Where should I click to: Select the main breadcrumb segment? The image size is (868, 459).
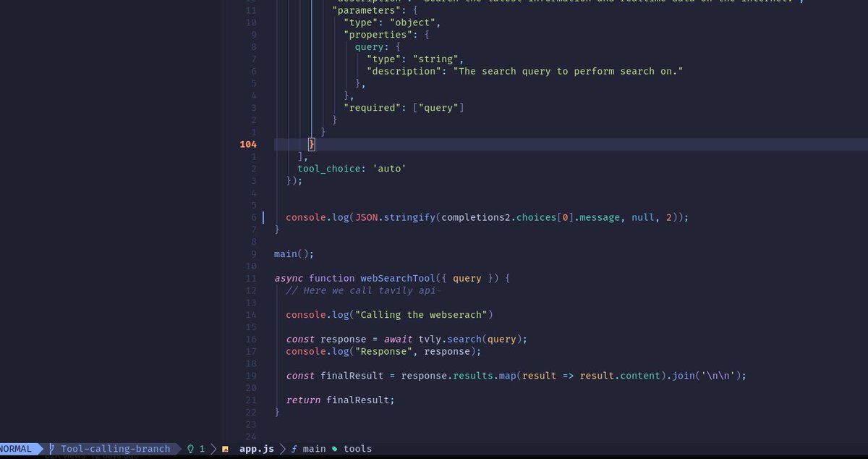coord(314,449)
